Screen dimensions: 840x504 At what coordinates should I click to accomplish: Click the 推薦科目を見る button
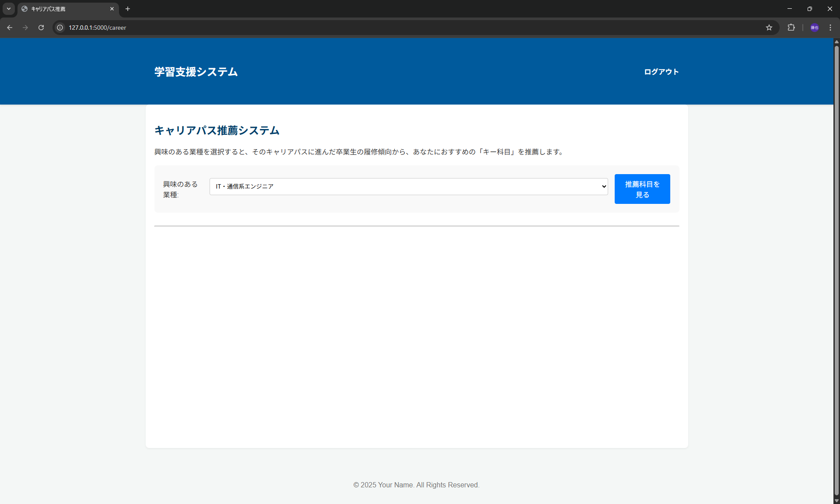[642, 189]
